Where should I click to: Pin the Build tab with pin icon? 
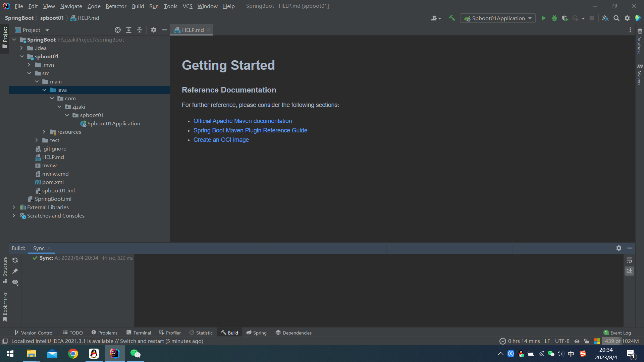click(15, 271)
